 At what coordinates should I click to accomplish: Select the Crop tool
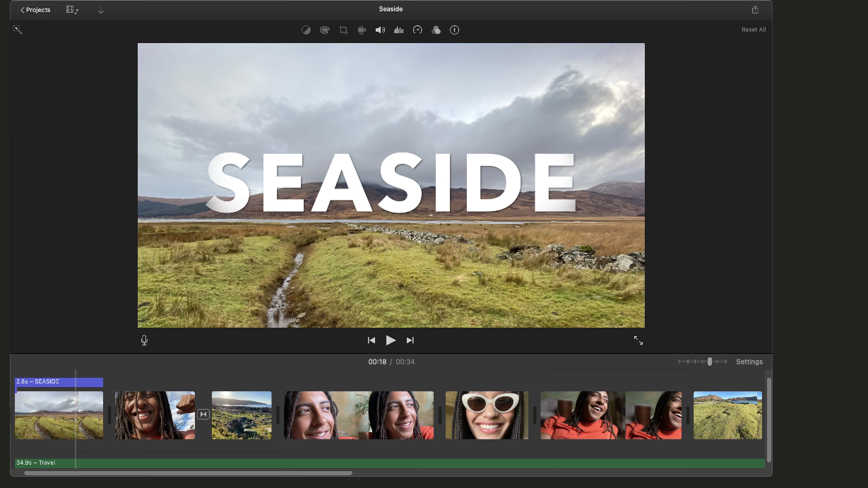pos(343,30)
